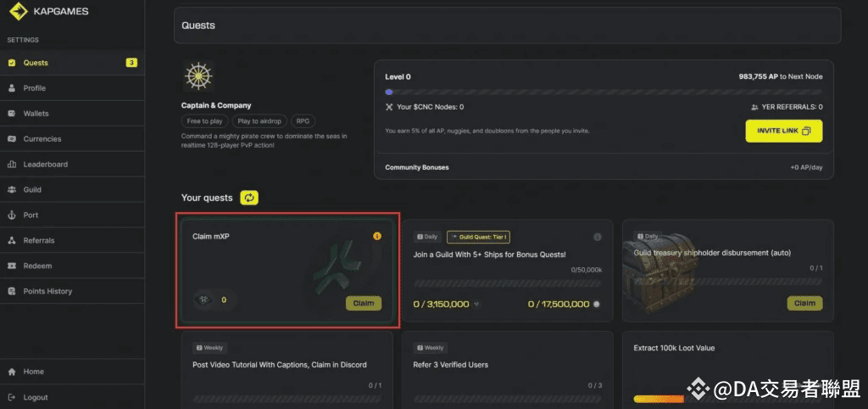Image resolution: width=868 pixels, height=409 pixels.
Task: Click the Guild Quest: Tier I badge
Action: (478, 237)
